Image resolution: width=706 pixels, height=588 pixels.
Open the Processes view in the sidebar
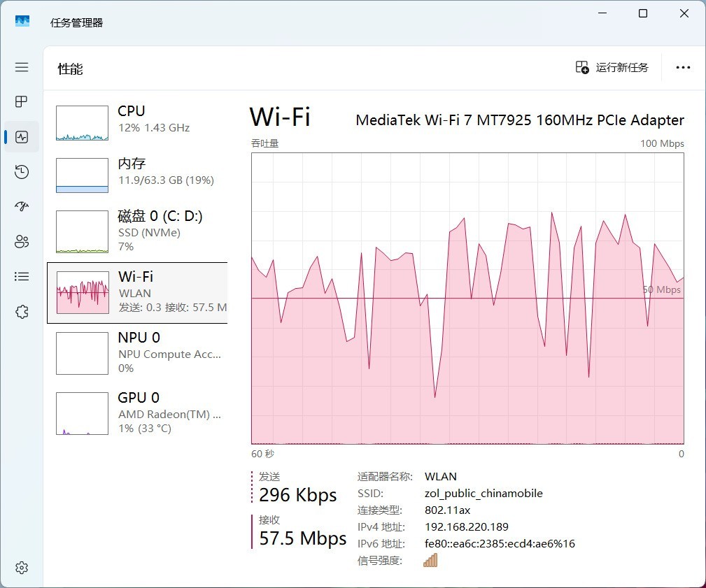21,101
